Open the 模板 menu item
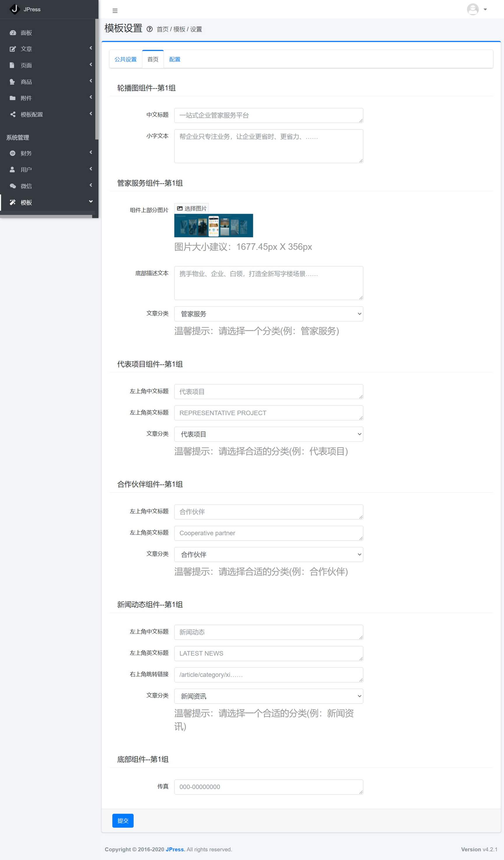The image size is (504, 860). (48, 202)
